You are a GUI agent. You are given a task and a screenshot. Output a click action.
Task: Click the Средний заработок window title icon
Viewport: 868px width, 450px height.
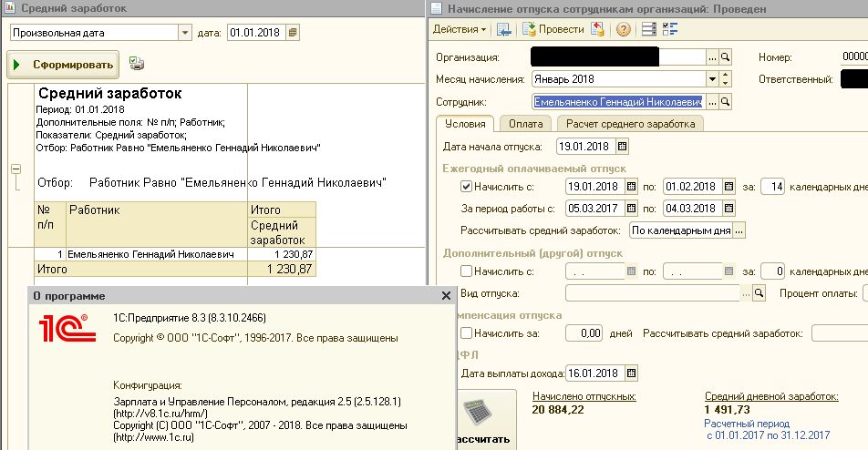click(x=9, y=7)
